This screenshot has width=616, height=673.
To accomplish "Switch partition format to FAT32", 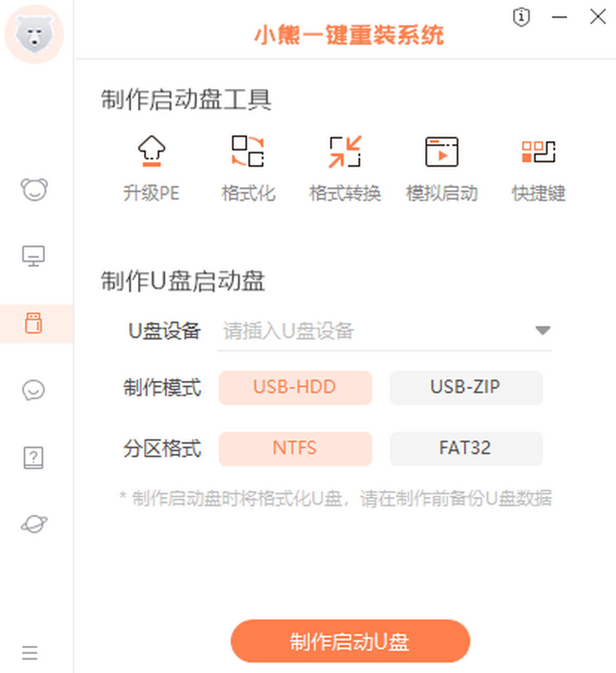I will click(466, 448).
